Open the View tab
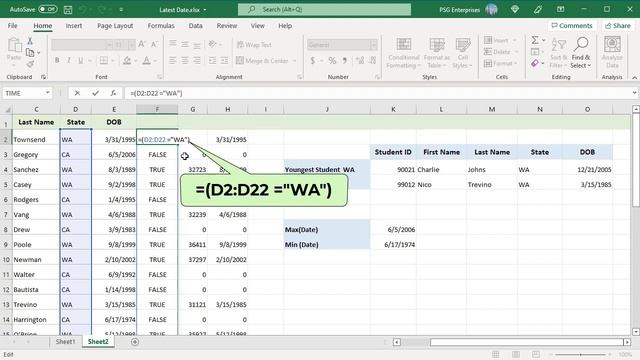Screen dimensions: 640x360 click(258, 26)
